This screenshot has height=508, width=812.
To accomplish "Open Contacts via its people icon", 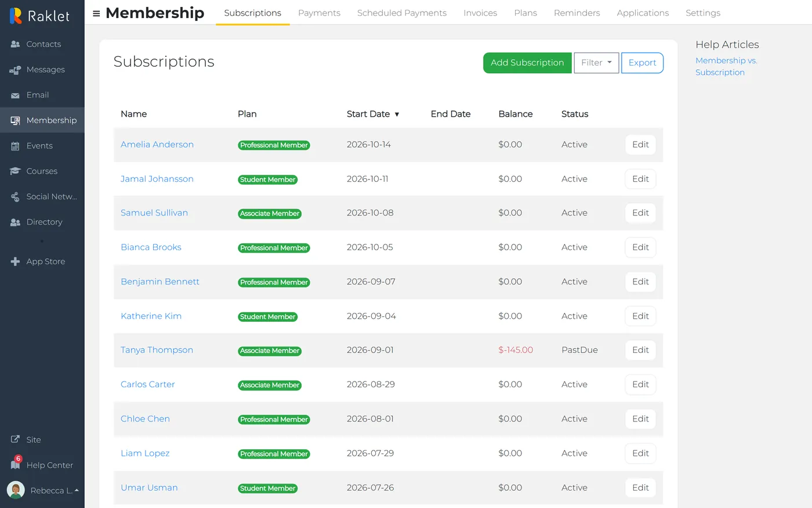I will (x=16, y=44).
